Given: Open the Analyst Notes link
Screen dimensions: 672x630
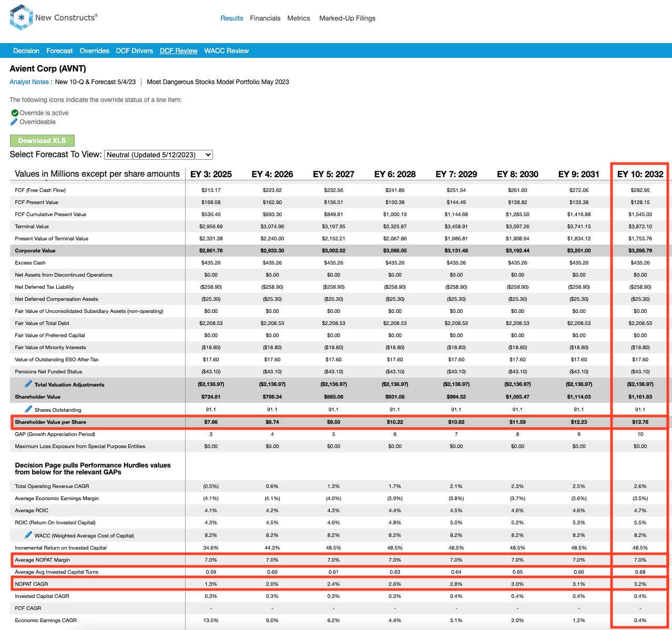Looking at the screenshot, I should (29, 82).
